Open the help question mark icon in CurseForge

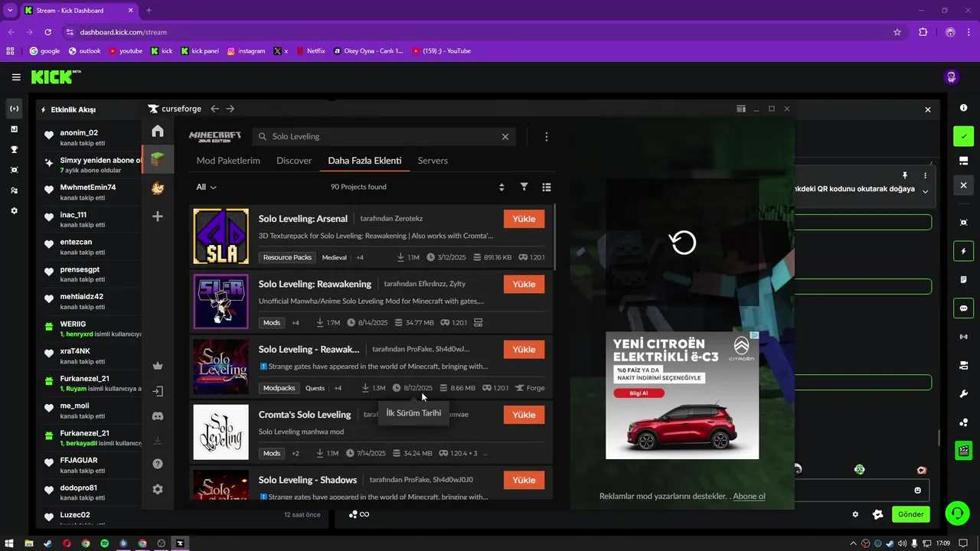pyautogui.click(x=158, y=464)
